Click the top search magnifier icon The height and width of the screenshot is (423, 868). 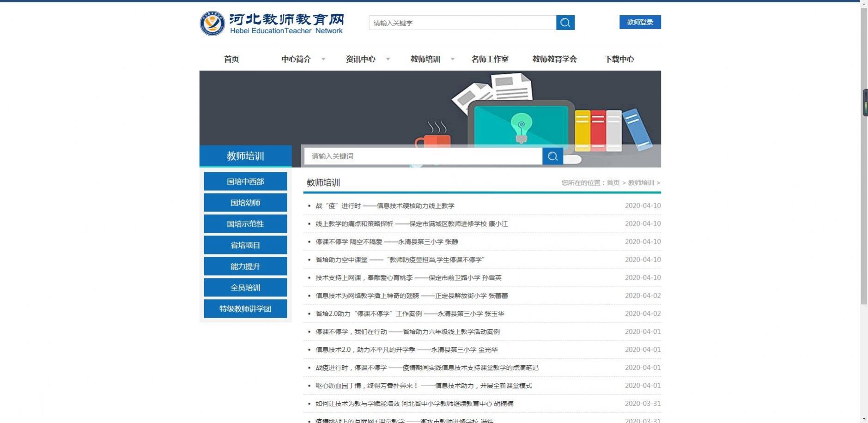[565, 22]
